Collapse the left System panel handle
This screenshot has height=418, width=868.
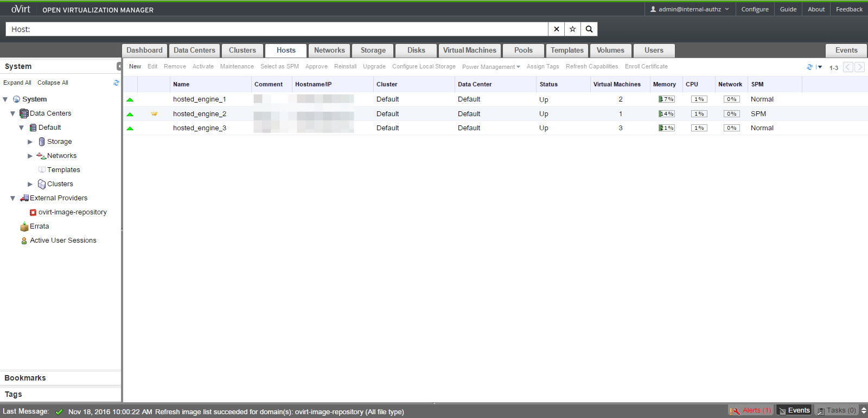[x=119, y=66]
